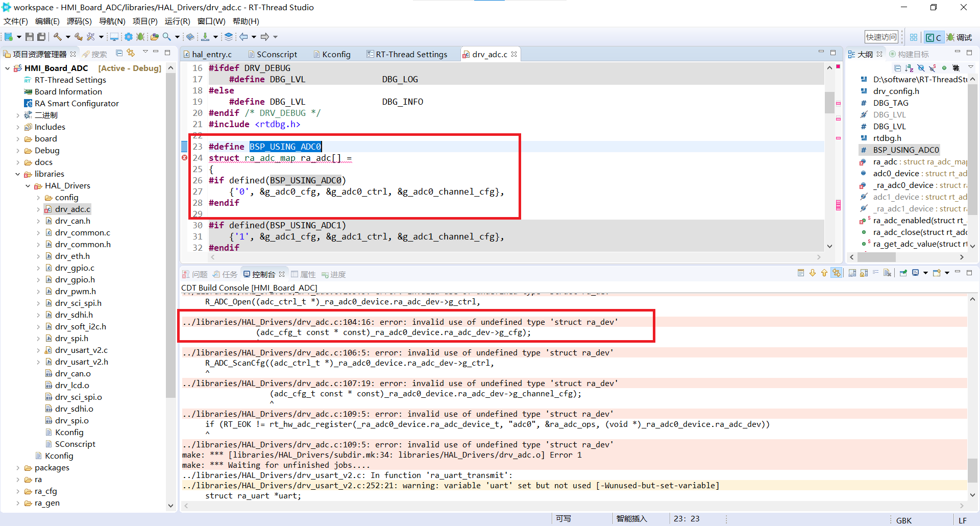Click the hammer Build icon

point(58,37)
